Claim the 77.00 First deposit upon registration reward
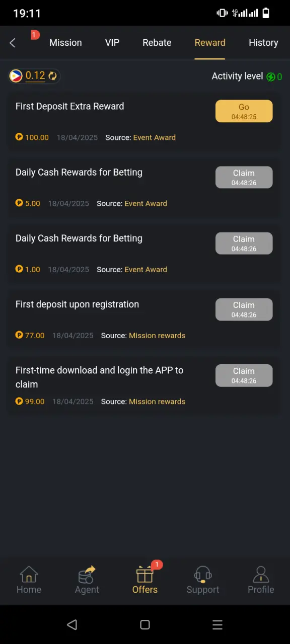This screenshot has width=290, height=644. coord(244,309)
